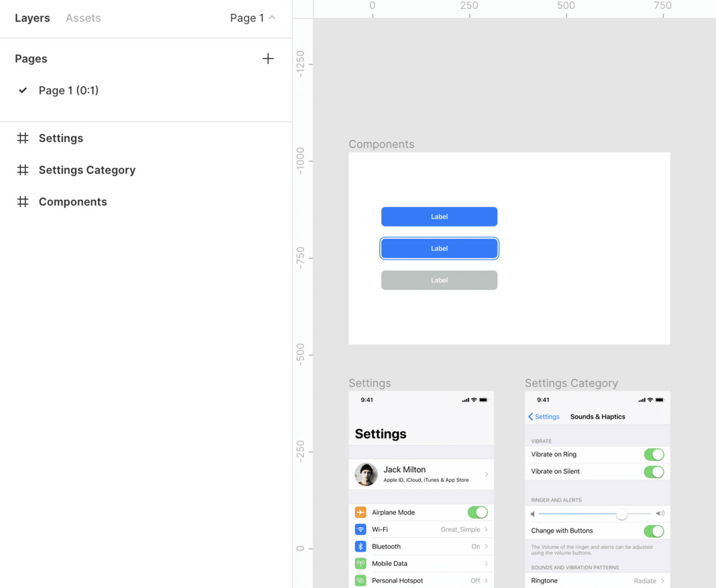Click the frame icon next to Components layer
This screenshot has height=588, width=716.
tap(23, 202)
